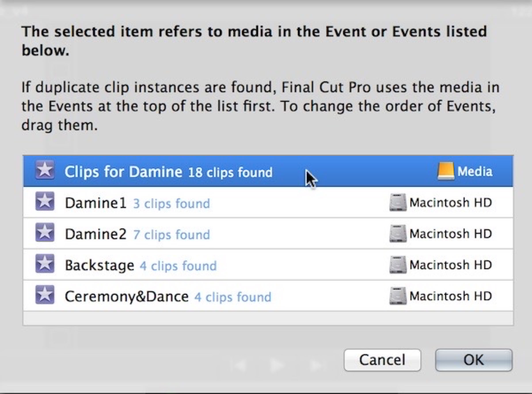This screenshot has height=394, width=532.
Task: Click the Media drive label
Action: point(475,171)
